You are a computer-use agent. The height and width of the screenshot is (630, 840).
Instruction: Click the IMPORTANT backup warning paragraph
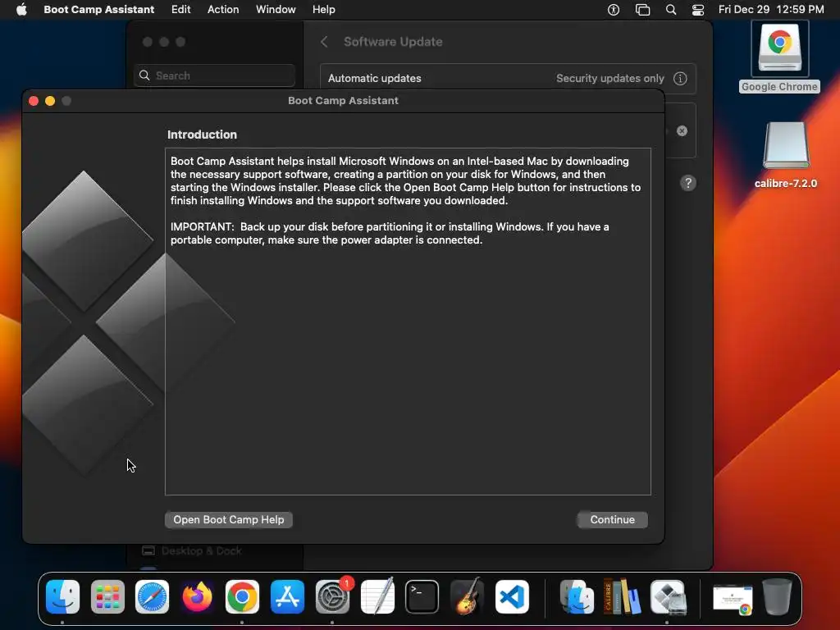[x=390, y=234]
